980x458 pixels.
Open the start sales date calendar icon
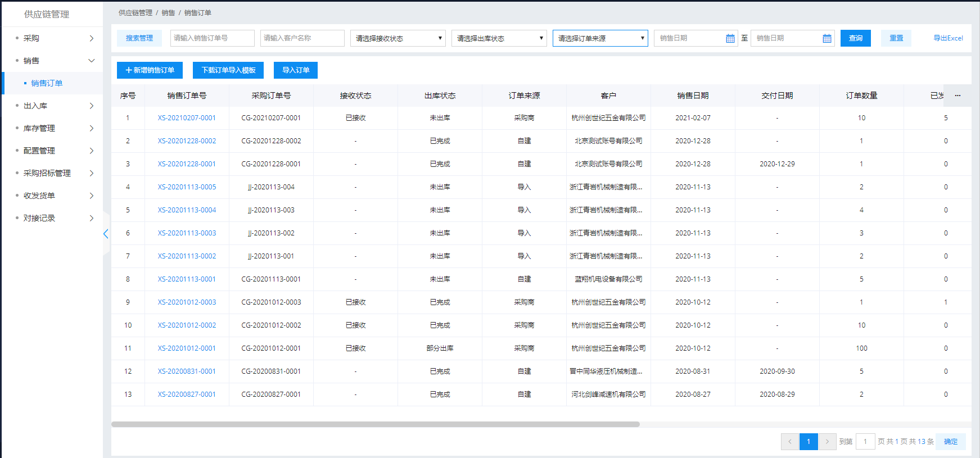click(x=730, y=38)
